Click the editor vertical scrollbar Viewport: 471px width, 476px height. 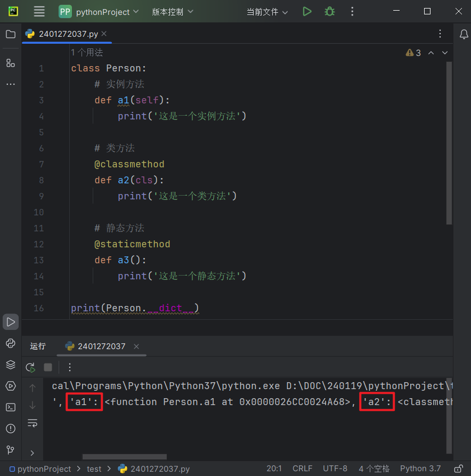[x=449, y=143]
